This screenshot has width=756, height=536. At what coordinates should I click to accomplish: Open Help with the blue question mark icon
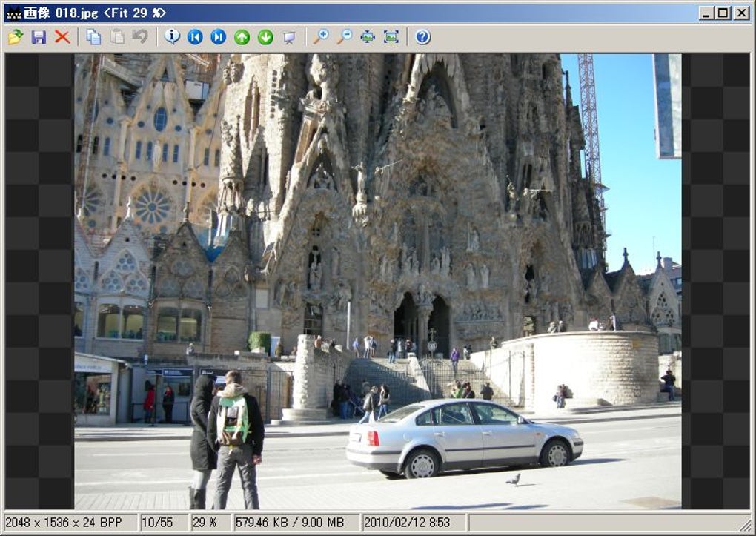point(422,36)
